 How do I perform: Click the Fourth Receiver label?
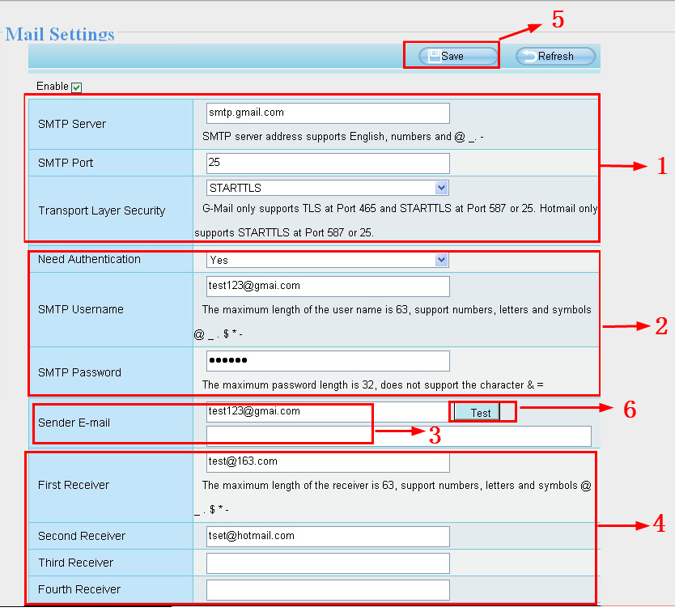coord(79,589)
